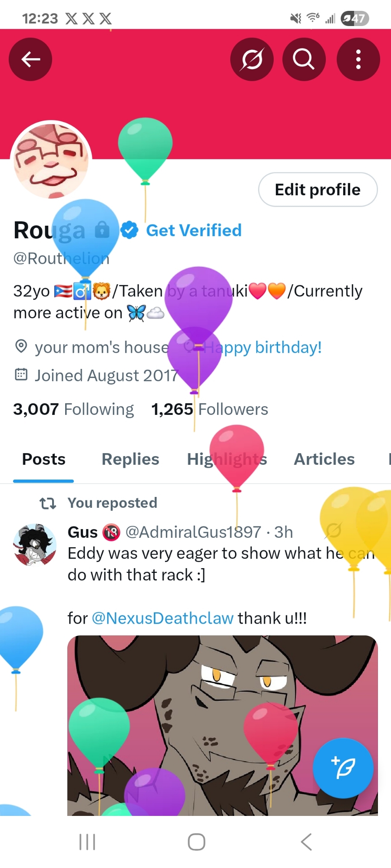Open the Highlights tab

227,459
